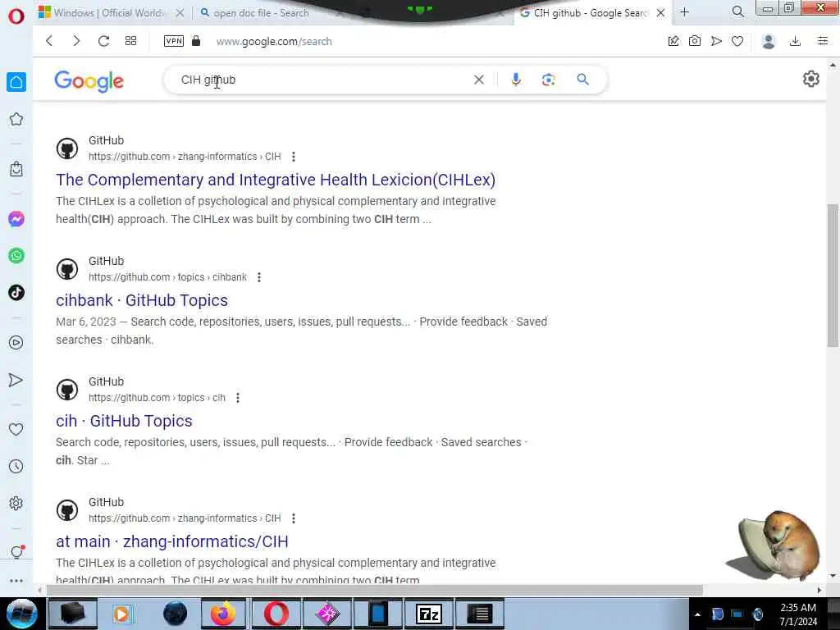Take a snapshot with the camera icon
Image resolution: width=840 pixels, height=630 pixels.
tap(695, 41)
